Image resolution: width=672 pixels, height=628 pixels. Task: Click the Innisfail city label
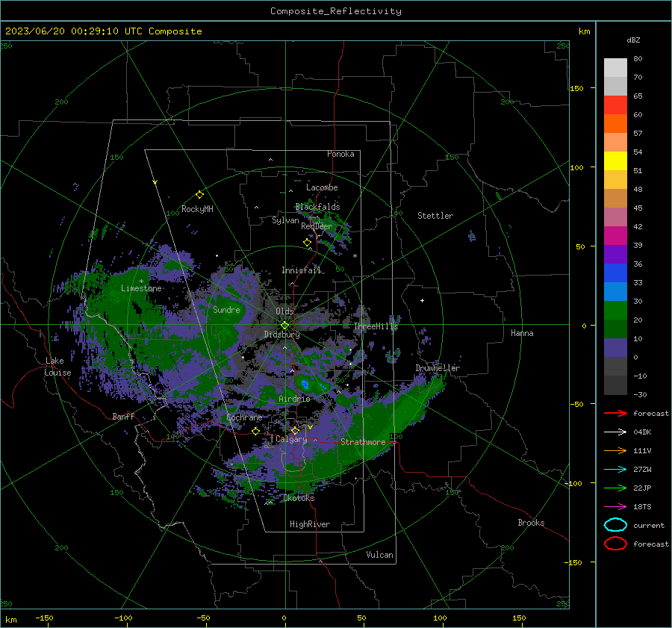pyautogui.click(x=302, y=270)
